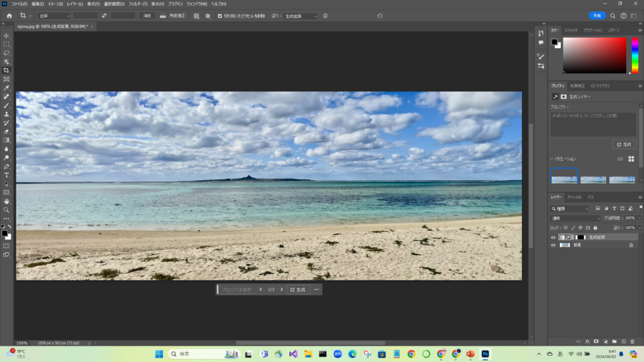Open the 比率 aspect ratio dropdown
This screenshot has height=362, width=644.
point(53,16)
